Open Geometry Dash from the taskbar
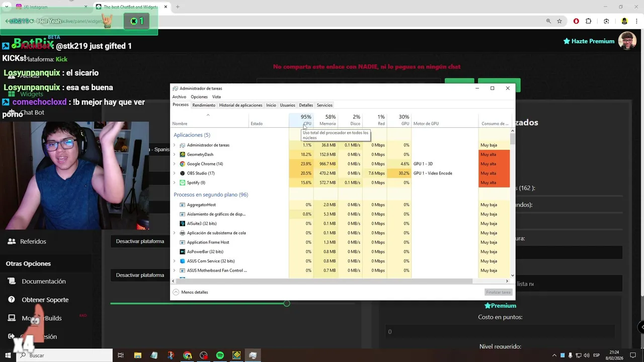 point(236,355)
